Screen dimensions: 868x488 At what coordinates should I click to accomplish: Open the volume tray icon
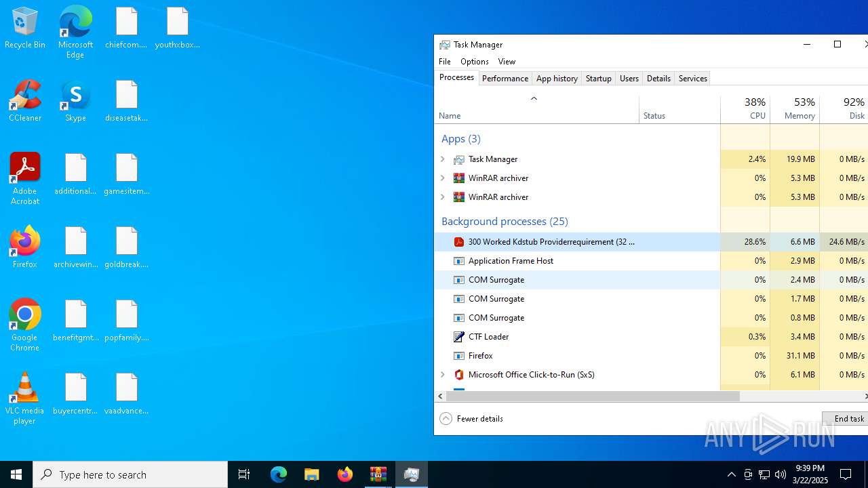tap(780, 474)
